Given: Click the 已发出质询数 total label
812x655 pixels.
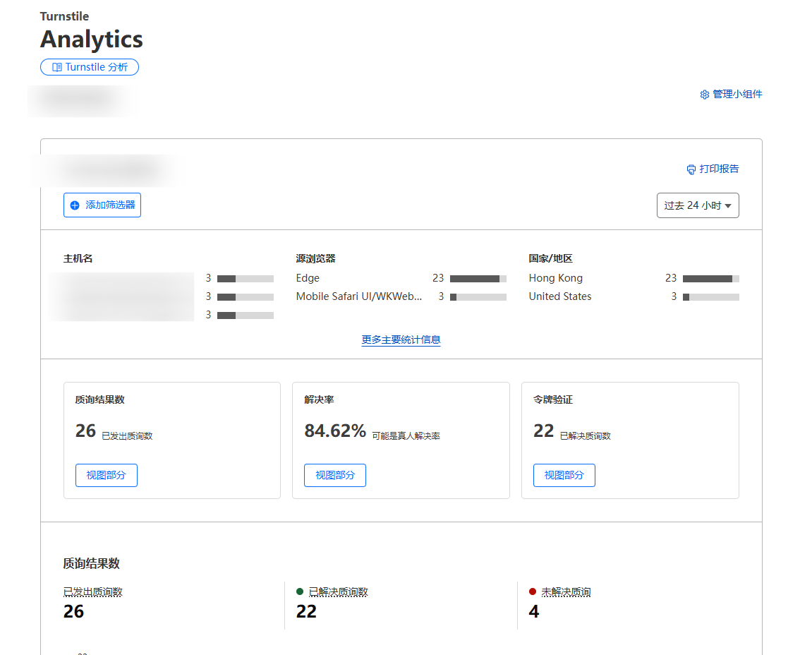Looking at the screenshot, I should pyautogui.click(x=92, y=592).
